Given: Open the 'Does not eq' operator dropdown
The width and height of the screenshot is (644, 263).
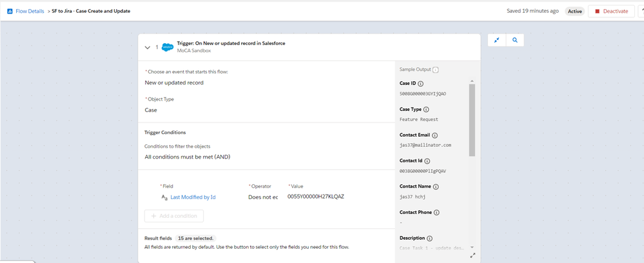Looking at the screenshot, I should click(x=263, y=197).
